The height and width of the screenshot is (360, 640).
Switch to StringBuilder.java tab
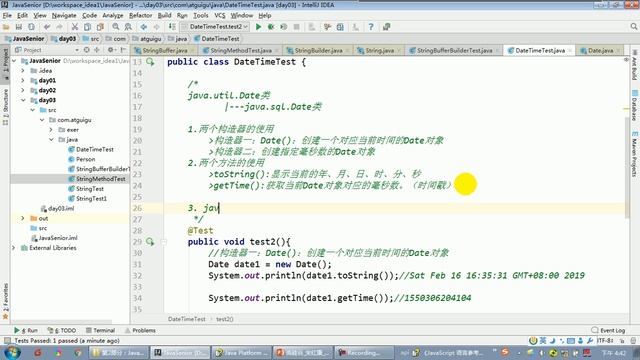pos(318,50)
